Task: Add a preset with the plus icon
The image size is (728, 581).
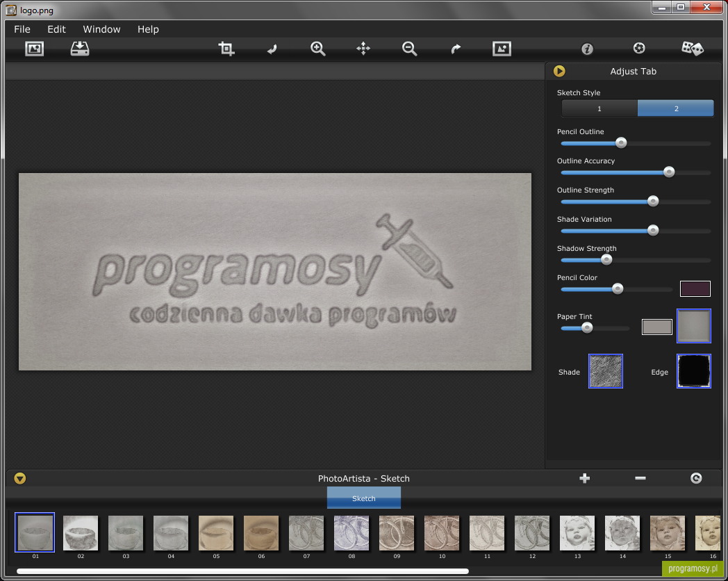Action: tap(584, 478)
